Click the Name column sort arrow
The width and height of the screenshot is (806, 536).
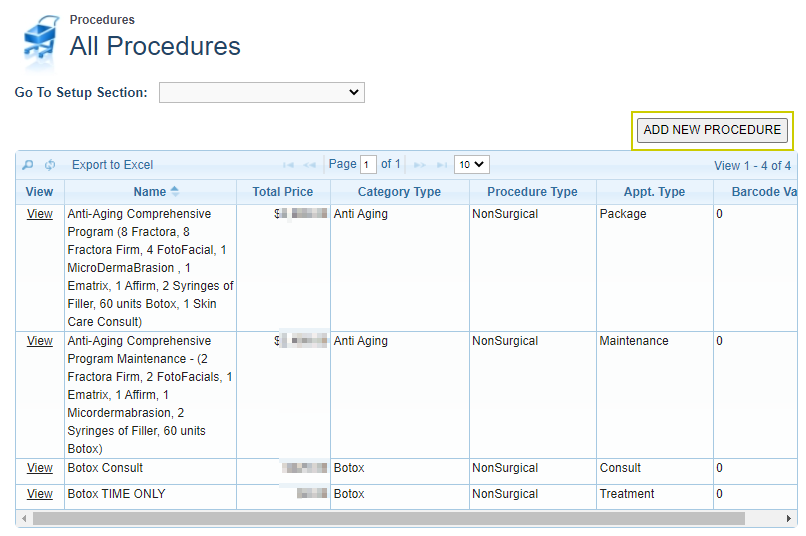pyautogui.click(x=175, y=191)
